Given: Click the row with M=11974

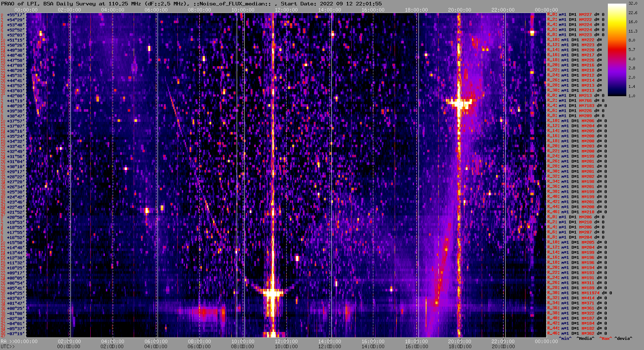Looking at the screenshot, I should (x=579, y=293).
